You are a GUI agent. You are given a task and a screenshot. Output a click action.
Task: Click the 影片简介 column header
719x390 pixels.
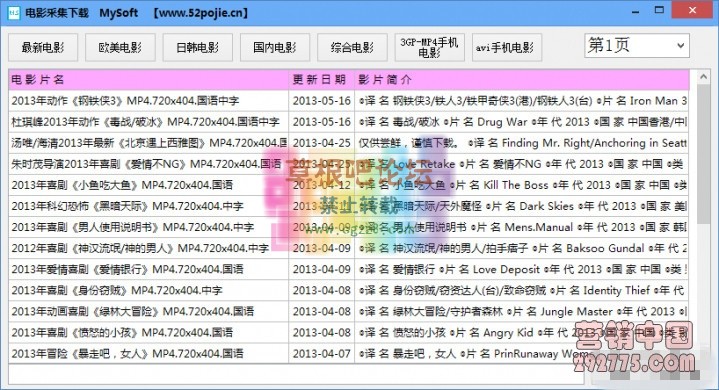[522, 80]
